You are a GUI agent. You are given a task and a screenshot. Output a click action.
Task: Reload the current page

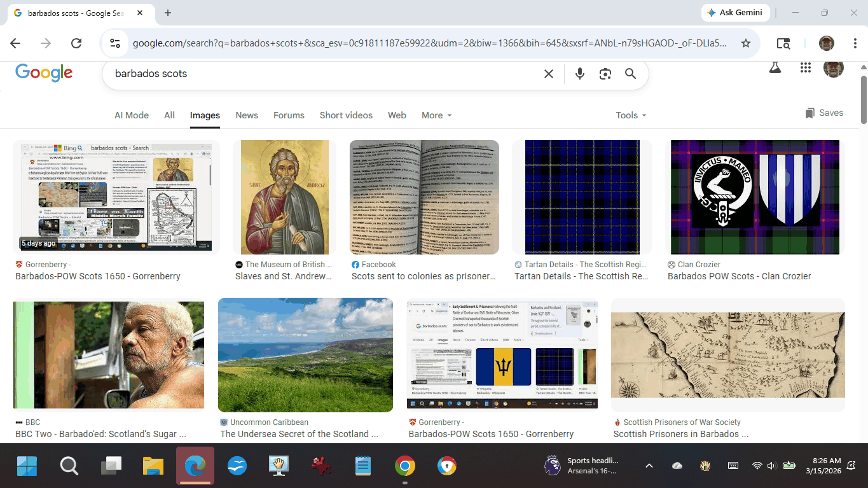tap(76, 43)
